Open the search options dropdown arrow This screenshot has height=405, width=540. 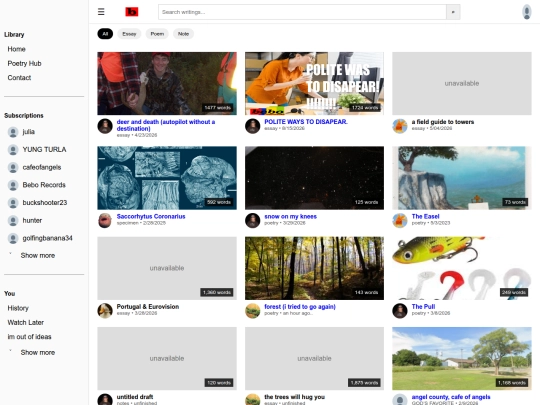click(453, 12)
